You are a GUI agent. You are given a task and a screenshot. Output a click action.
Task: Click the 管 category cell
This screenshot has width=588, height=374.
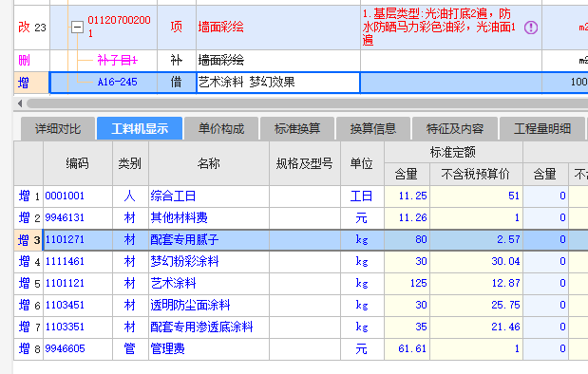pos(130,348)
